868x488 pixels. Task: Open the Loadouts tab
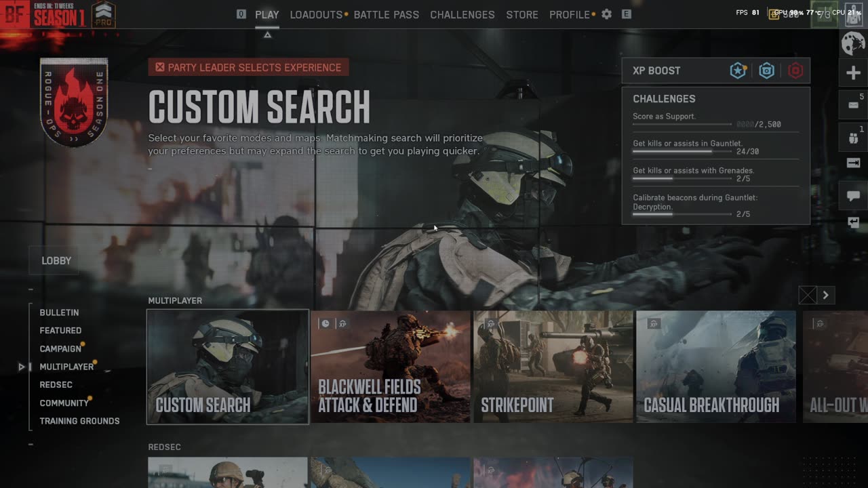pyautogui.click(x=316, y=14)
